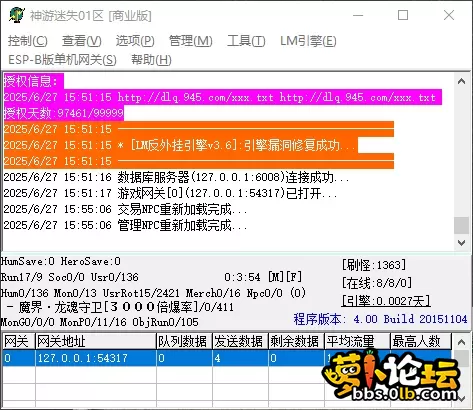
Task: Open the 控制(C) menu
Action: (28, 41)
